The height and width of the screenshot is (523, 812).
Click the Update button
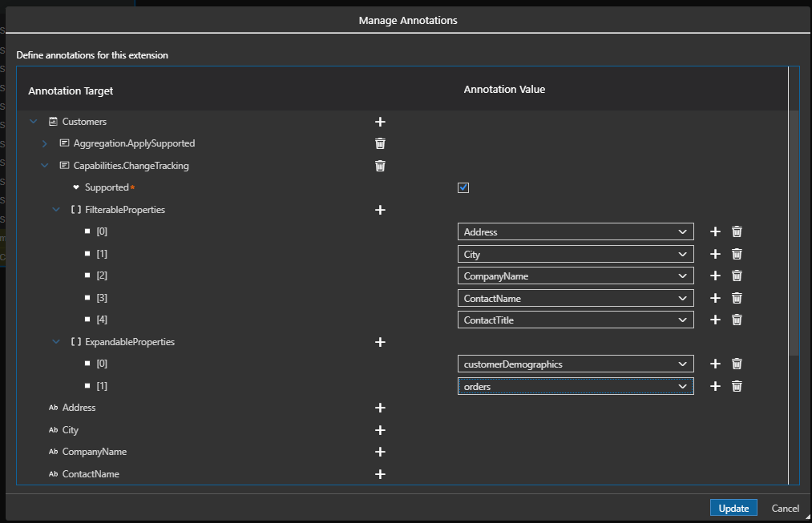pyautogui.click(x=733, y=508)
